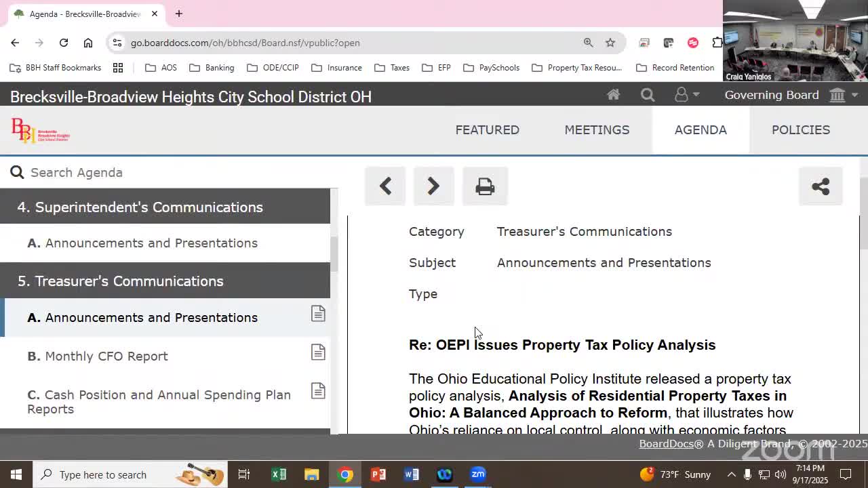The width and height of the screenshot is (868, 488).
Task: Collapse section 5 Treasurer's Communications
Action: click(165, 281)
